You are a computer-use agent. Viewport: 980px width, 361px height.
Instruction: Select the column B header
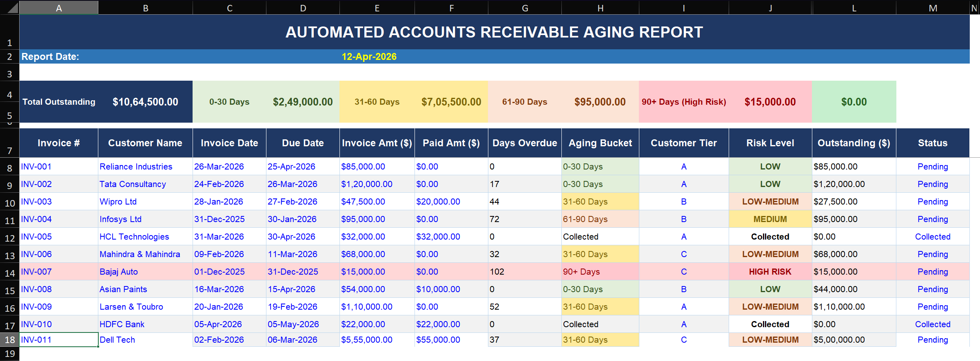(x=145, y=8)
